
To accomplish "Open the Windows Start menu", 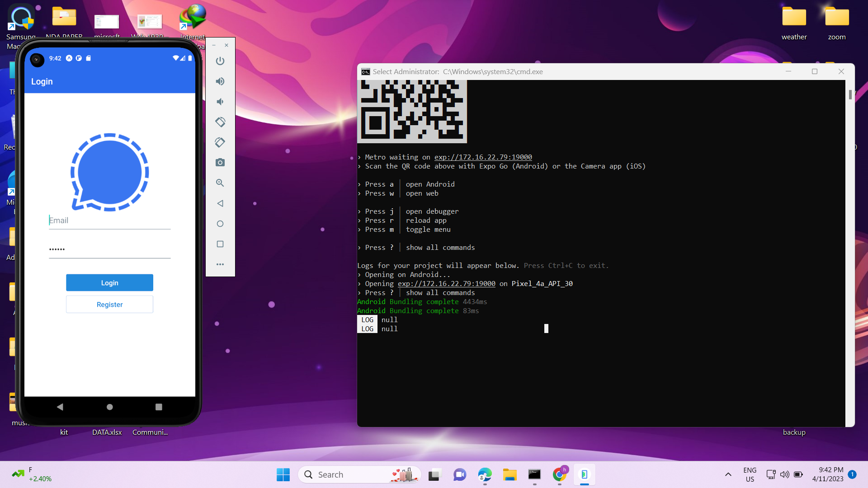I will point(283,474).
